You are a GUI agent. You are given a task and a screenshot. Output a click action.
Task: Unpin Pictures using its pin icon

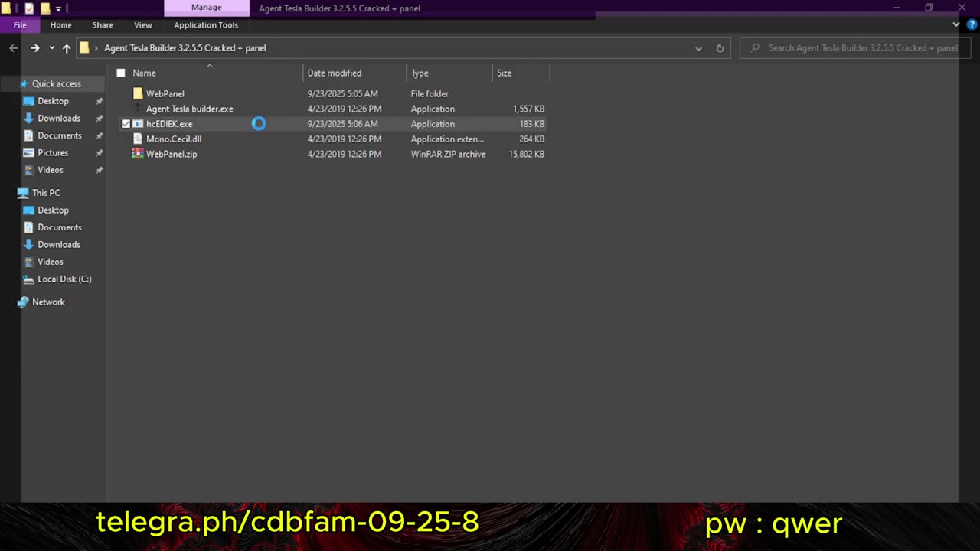point(99,153)
